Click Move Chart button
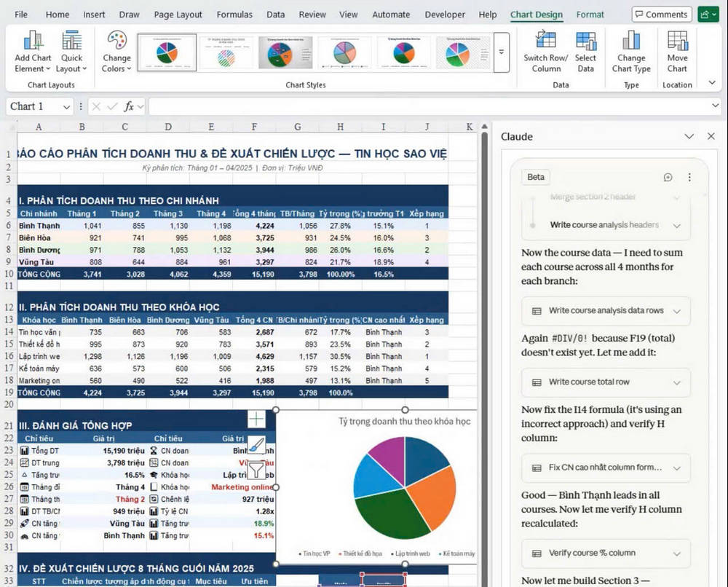This screenshot has height=587, width=728. coord(677,52)
